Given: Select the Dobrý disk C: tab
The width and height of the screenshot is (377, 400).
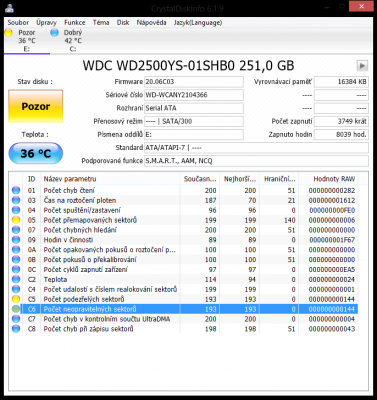Looking at the screenshot, I should tap(73, 41).
